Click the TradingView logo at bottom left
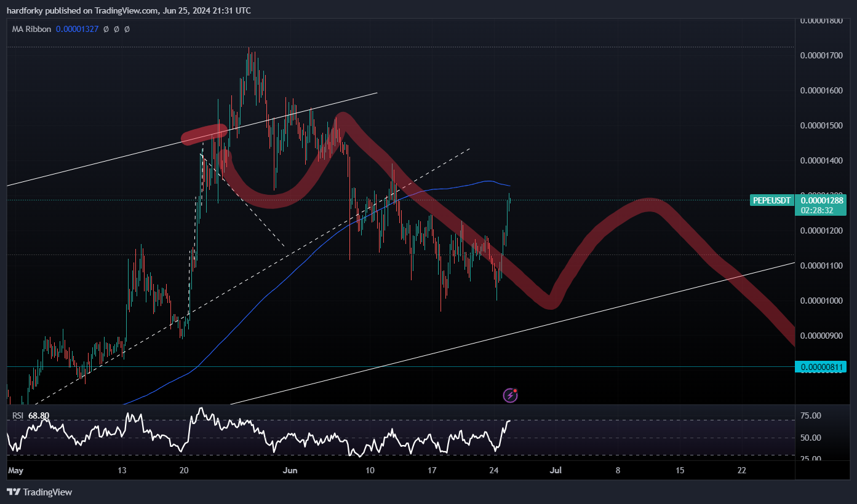 click(39, 492)
